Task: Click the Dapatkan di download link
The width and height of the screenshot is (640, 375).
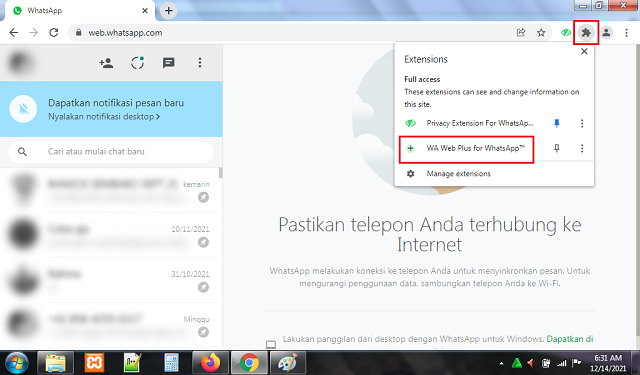Action: pos(569,339)
